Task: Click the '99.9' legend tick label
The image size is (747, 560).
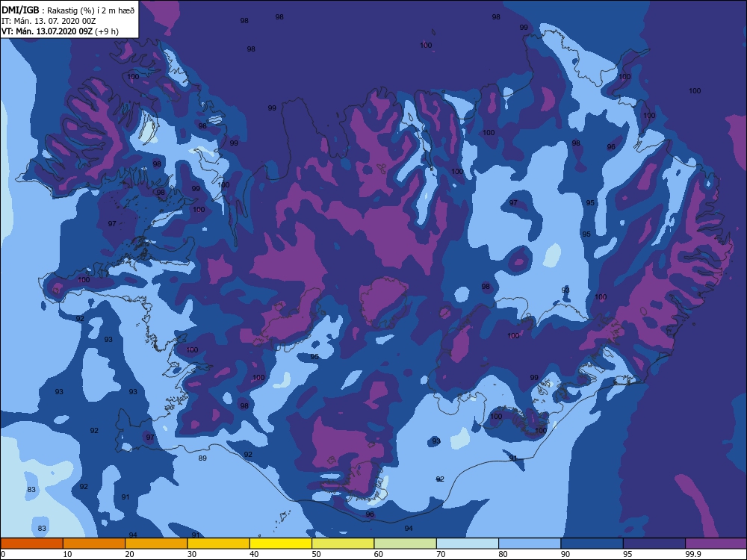Action: 692,554
